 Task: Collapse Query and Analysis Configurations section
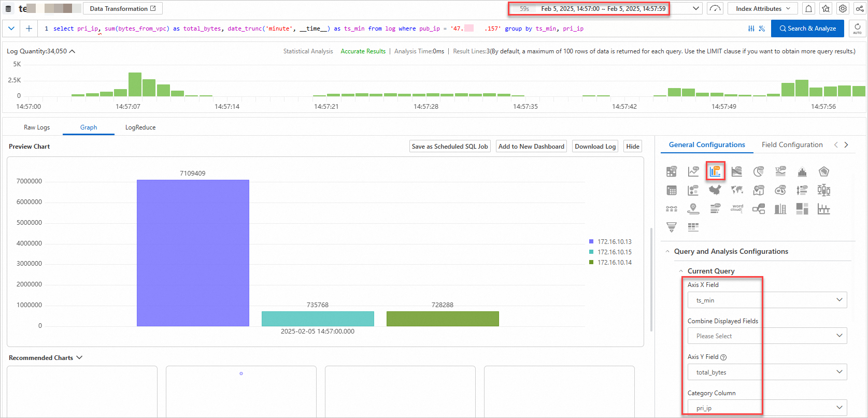tap(667, 252)
